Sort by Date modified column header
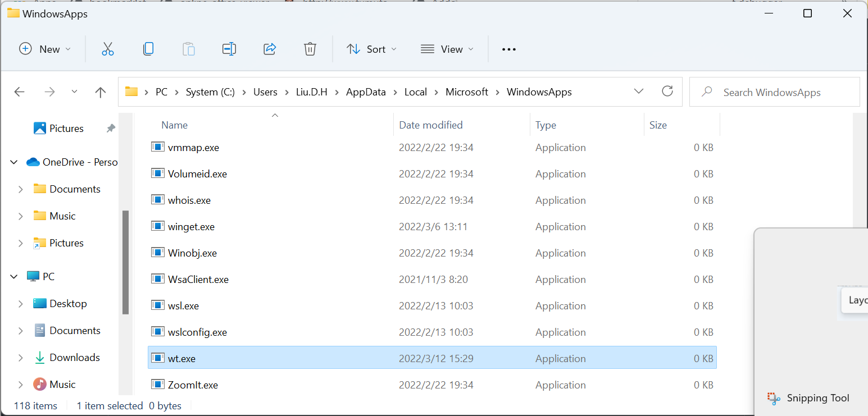 pyautogui.click(x=462, y=125)
